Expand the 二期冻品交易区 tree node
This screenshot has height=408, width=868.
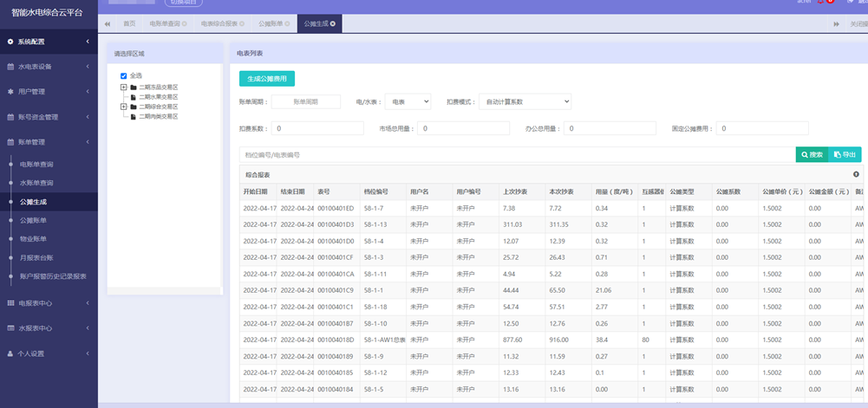123,87
